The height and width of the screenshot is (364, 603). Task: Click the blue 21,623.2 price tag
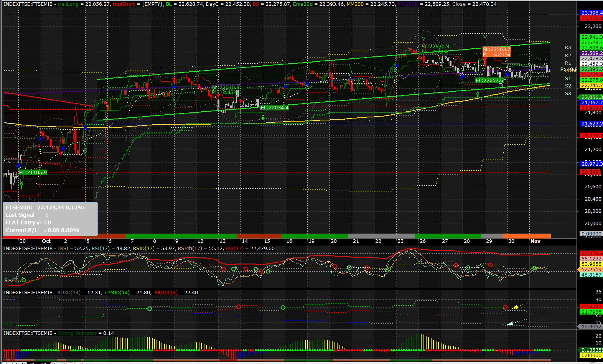point(591,124)
